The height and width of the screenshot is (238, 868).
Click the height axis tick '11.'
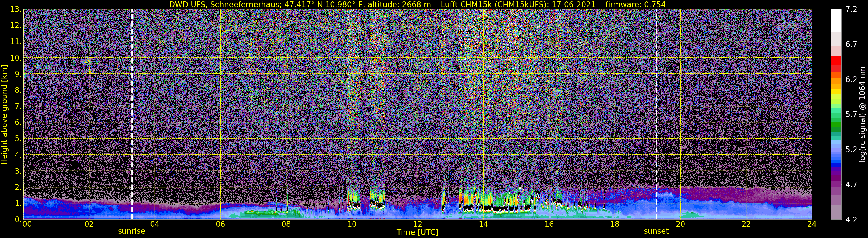point(16,41)
